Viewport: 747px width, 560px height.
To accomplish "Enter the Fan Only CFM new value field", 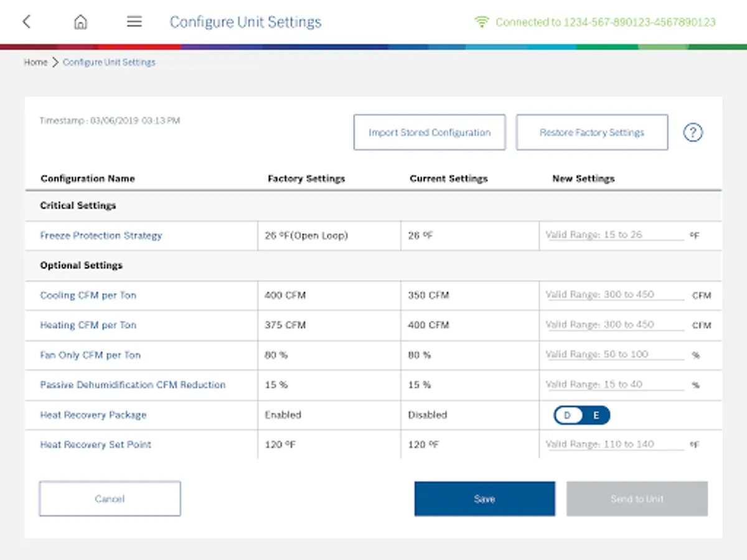I will point(613,355).
